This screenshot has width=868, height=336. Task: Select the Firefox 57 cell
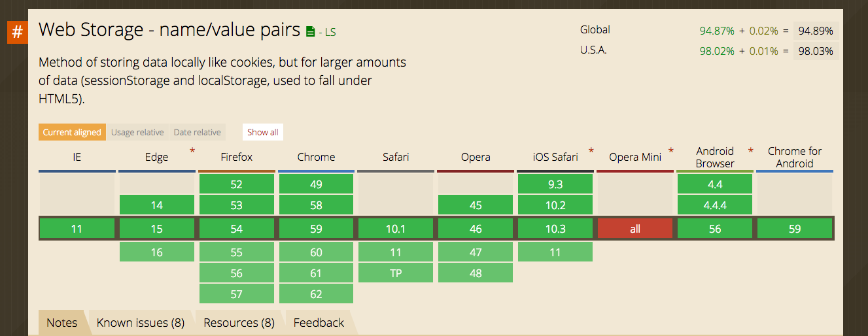coord(237,294)
